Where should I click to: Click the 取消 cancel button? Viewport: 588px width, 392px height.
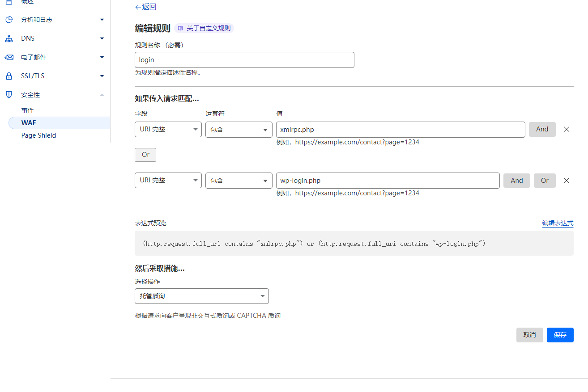[530, 335]
